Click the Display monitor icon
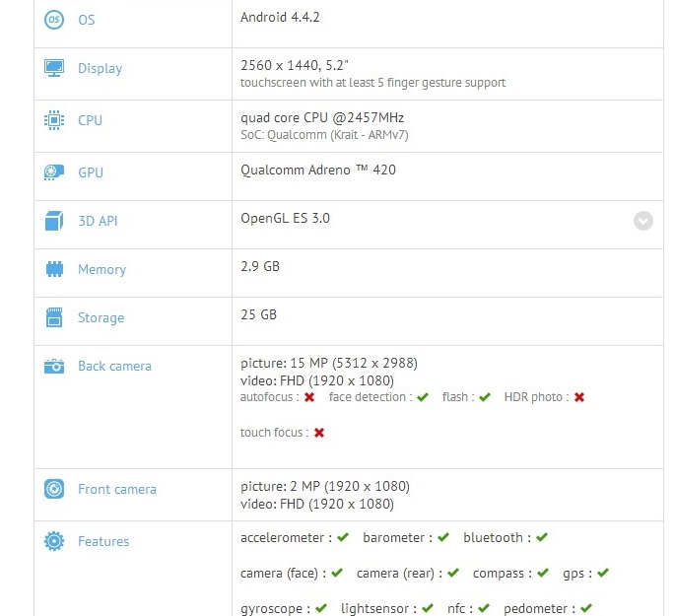This screenshot has height=616, width=674. 54,68
